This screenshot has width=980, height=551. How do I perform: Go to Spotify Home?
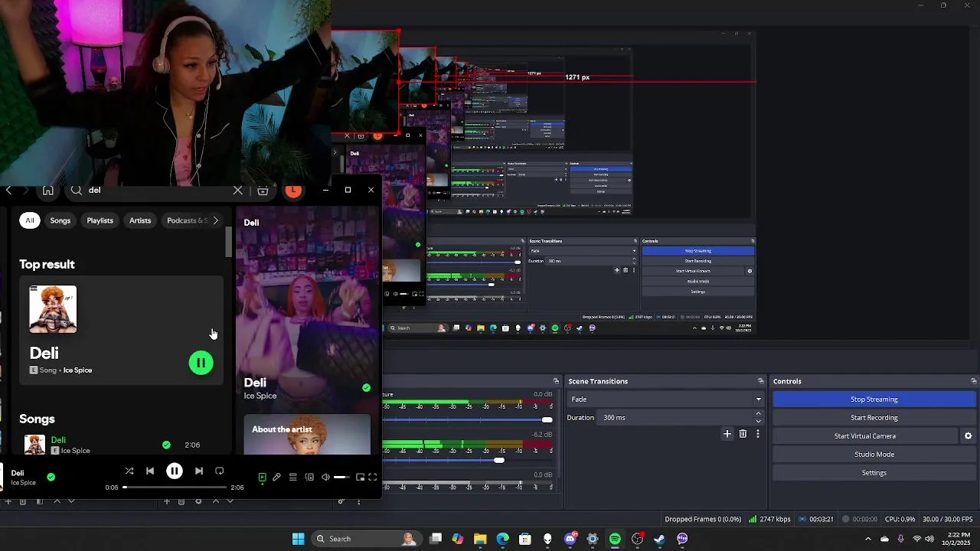click(x=47, y=191)
